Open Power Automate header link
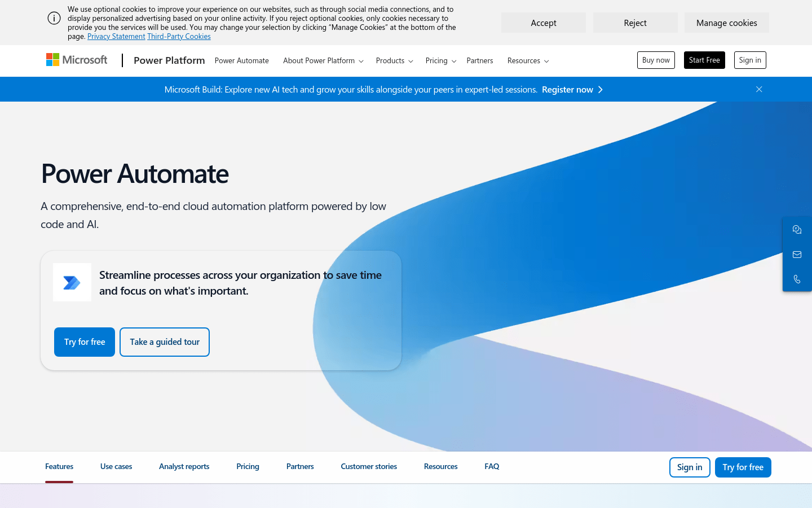The height and width of the screenshot is (508, 812). [242, 60]
